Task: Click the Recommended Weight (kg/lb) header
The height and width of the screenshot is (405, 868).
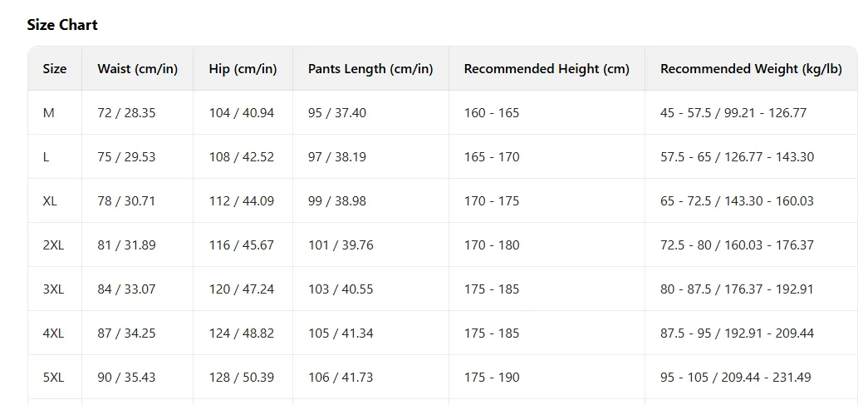Action: (751, 69)
